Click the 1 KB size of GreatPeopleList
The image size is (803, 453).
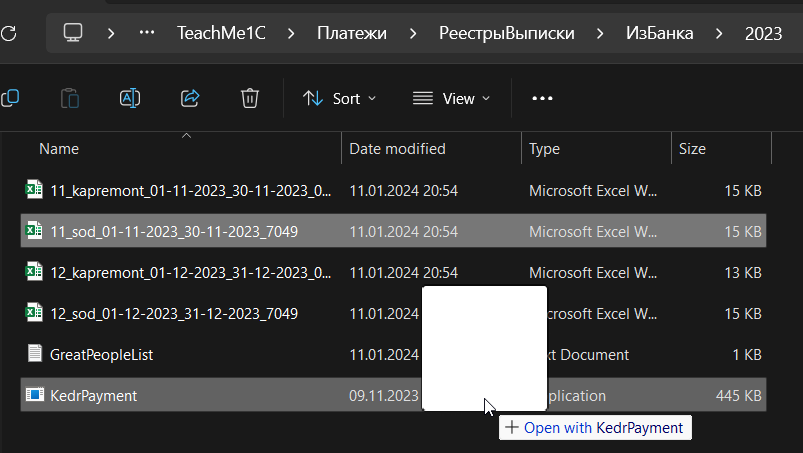tap(747, 355)
